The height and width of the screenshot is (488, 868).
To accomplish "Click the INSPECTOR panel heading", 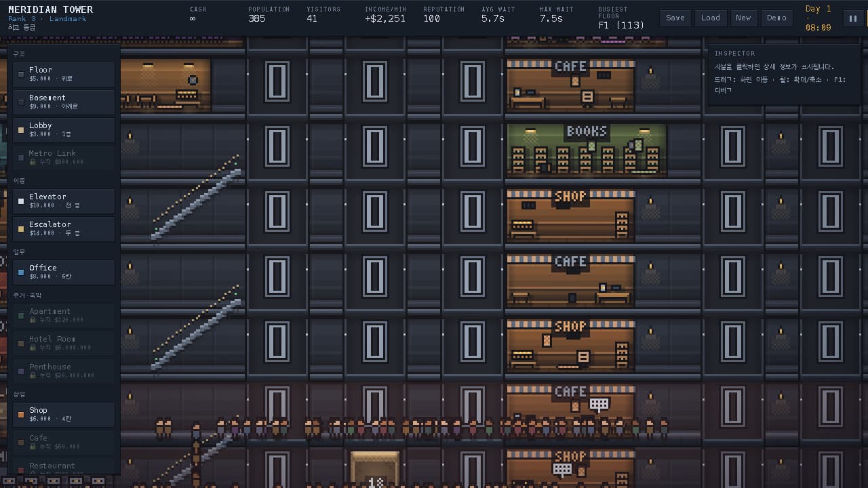I will (734, 53).
